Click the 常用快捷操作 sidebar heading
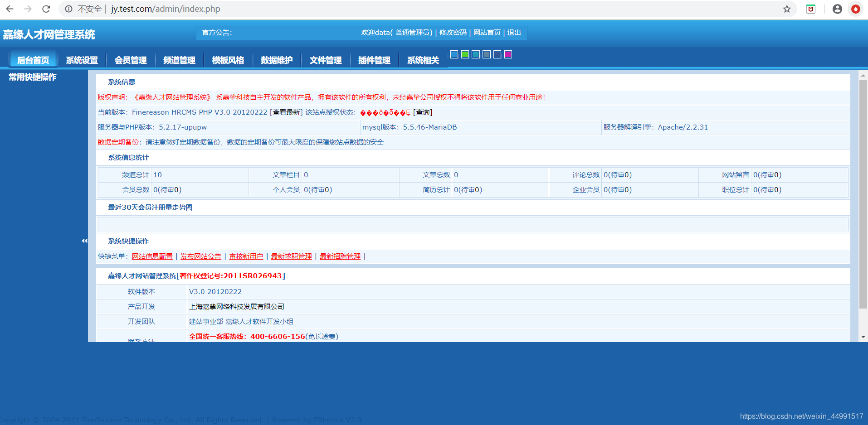This screenshot has height=425, width=868. [33, 77]
